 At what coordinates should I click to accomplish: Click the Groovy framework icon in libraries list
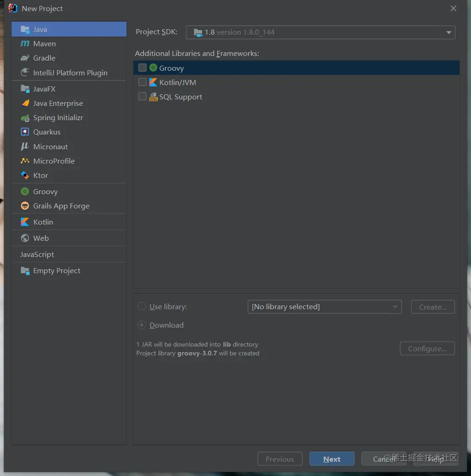[x=153, y=67]
